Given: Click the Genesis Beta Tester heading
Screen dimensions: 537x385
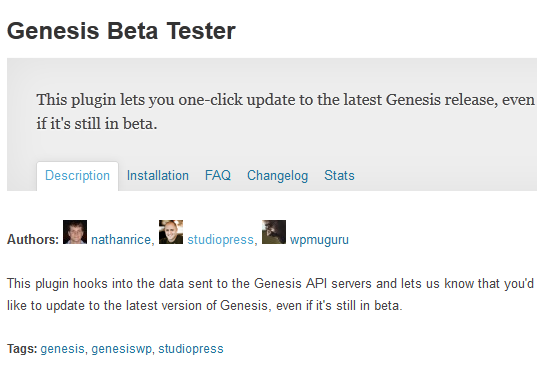Looking at the screenshot, I should [x=121, y=31].
